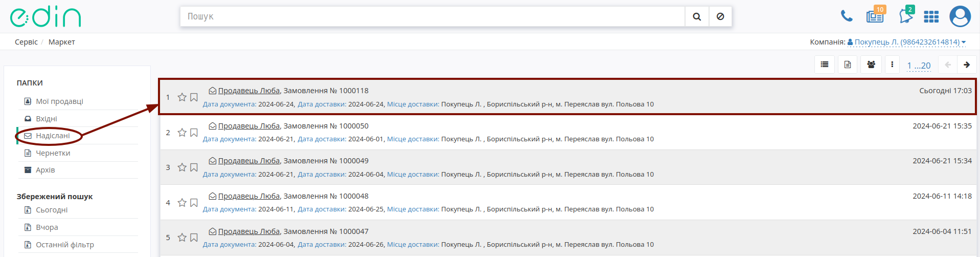Viewport: 980px width, 257px height.
Task: Click timestamp 2024-06-11 14:18
Action: (x=942, y=196)
